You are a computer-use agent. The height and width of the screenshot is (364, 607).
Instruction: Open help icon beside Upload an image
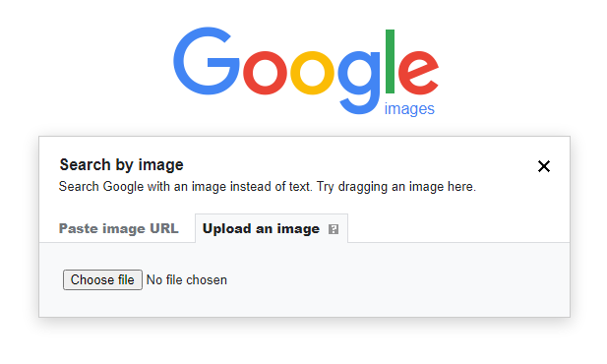[334, 229]
